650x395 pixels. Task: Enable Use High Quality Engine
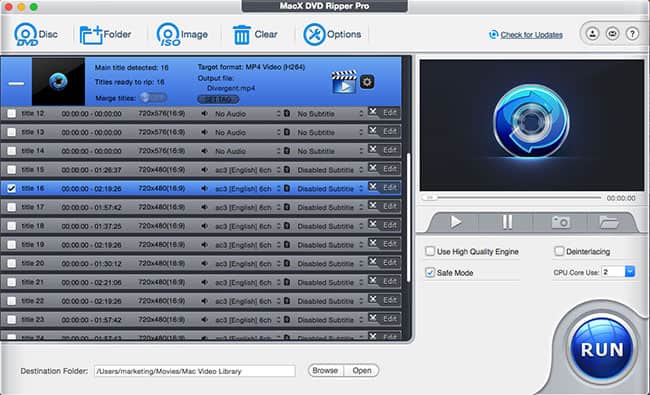pyautogui.click(x=430, y=251)
